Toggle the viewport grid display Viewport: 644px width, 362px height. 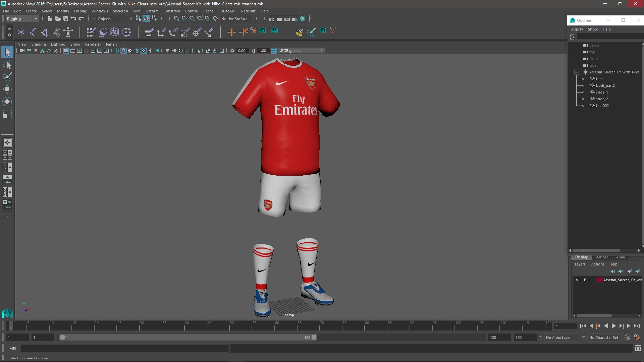click(x=66, y=51)
